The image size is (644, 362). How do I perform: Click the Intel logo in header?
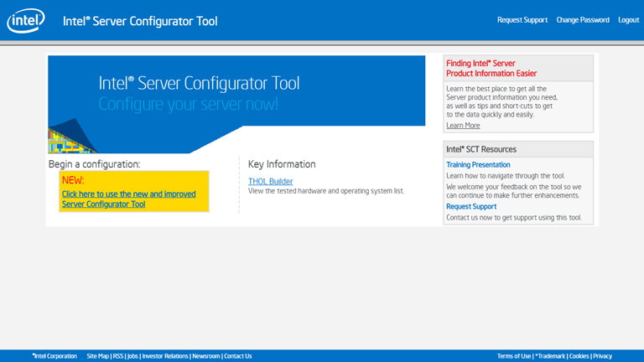25,20
